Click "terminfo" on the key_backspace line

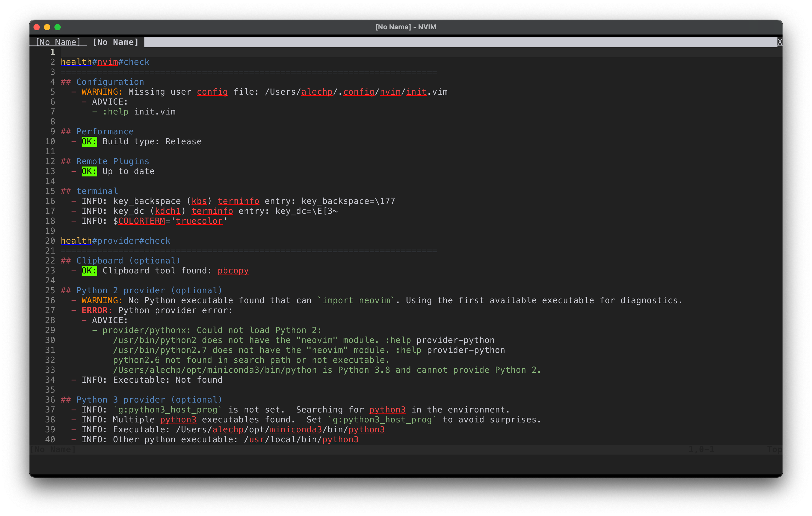coord(239,201)
